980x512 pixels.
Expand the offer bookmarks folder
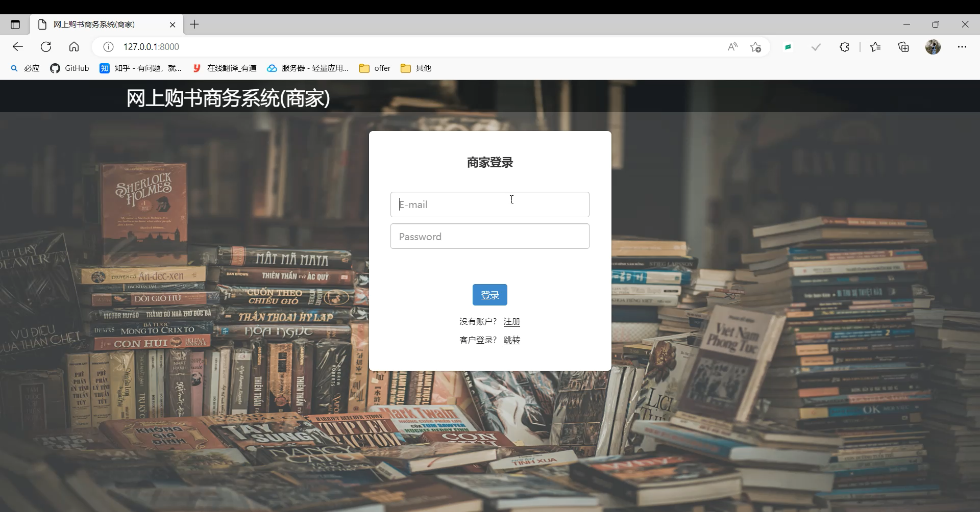[x=375, y=68]
